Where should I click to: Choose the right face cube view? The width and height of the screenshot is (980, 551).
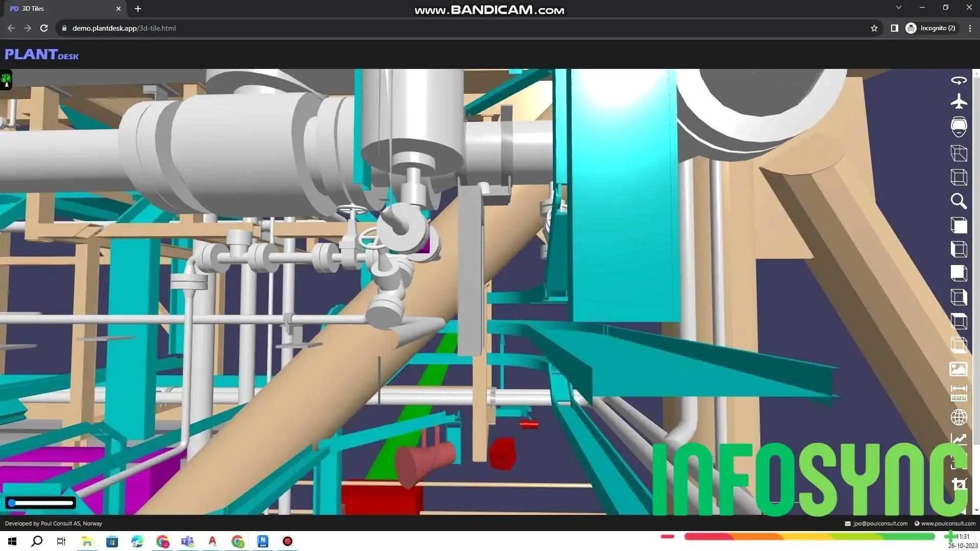pos(959,297)
